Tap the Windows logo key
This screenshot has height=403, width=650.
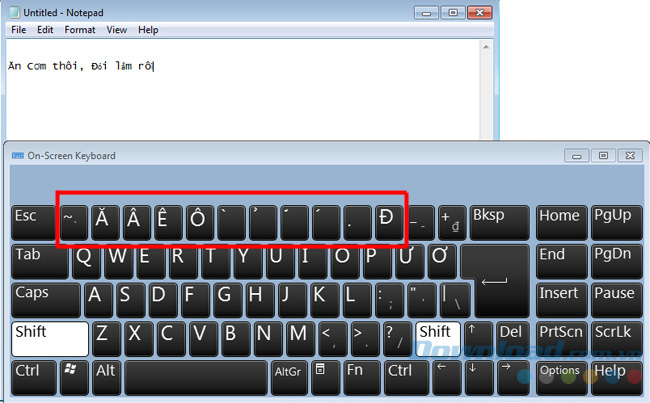pyautogui.click(x=74, y=377)
